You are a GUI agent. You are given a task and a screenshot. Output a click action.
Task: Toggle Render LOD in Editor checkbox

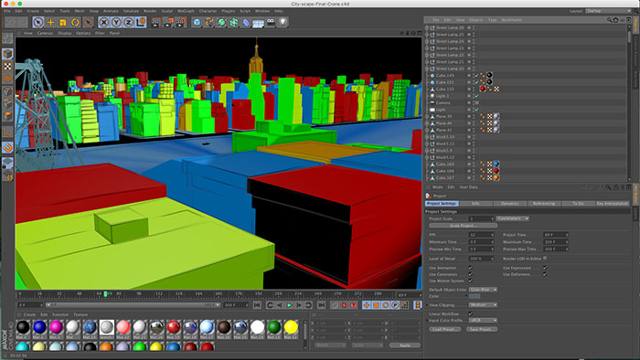point(545,258)
